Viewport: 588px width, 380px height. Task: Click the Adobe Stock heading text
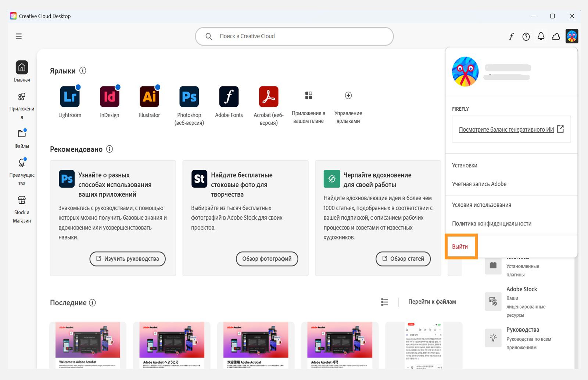[522, 289]
